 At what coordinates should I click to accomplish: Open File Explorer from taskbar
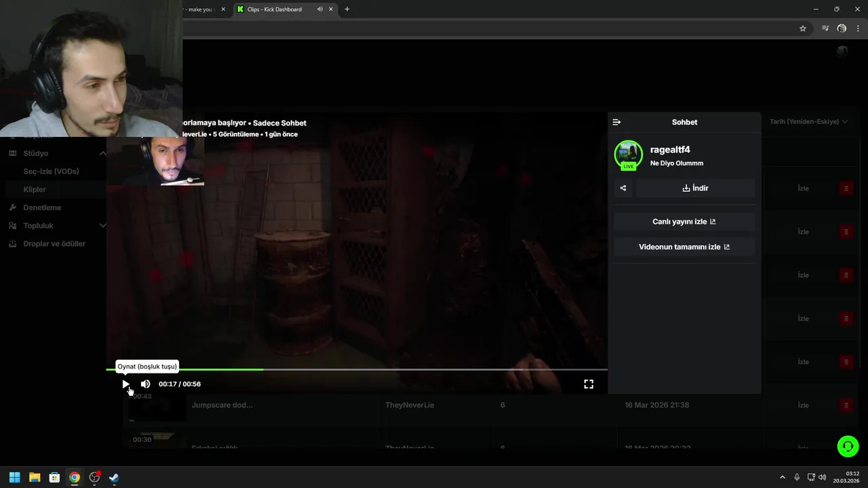(x=35, y=477)
